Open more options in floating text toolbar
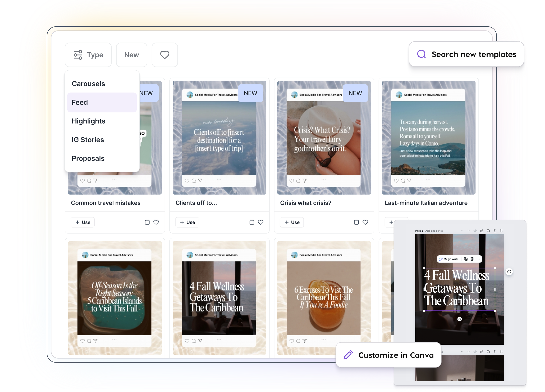Image resolution: width=545 pixels, height=392 pixels. [478, 259]
